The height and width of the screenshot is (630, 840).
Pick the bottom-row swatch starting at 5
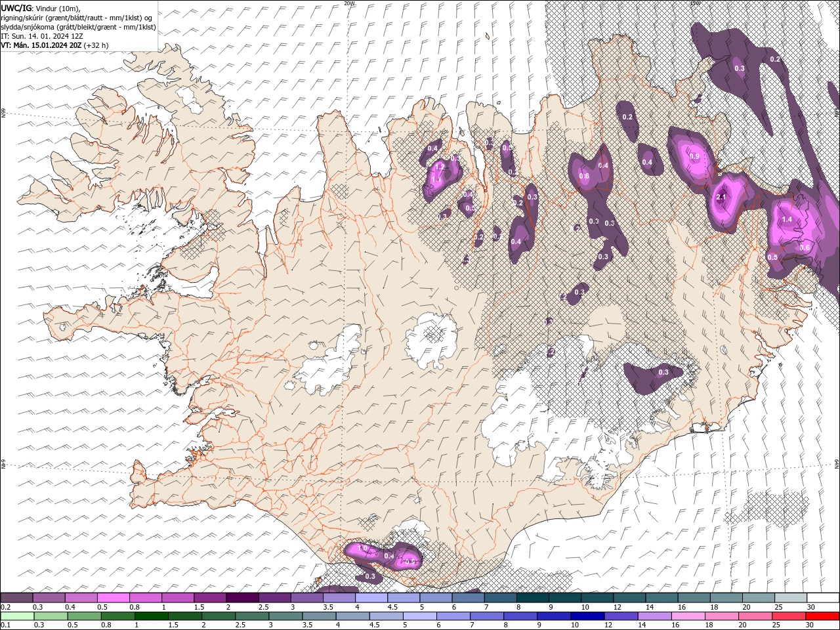pyautogui.click(x=420, y=616)
